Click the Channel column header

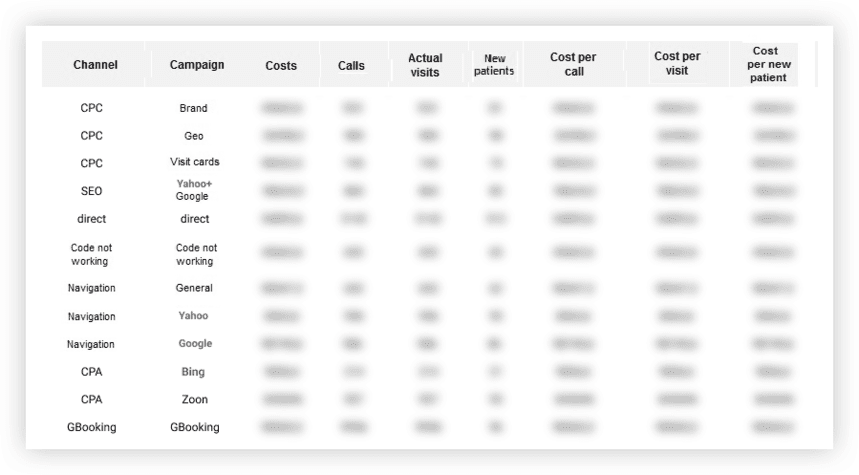pyautogui.click(x=95, y=65)
